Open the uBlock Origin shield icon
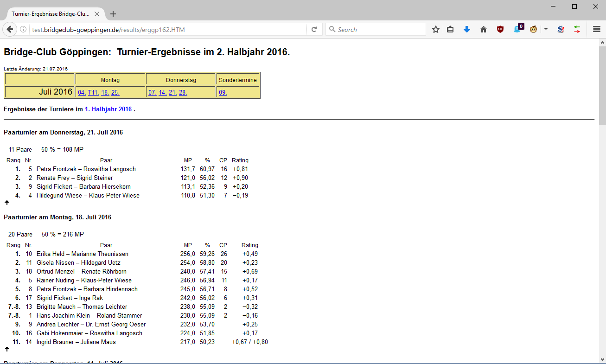The width and height of the screenshot is (606, 364). pos(500,29)
